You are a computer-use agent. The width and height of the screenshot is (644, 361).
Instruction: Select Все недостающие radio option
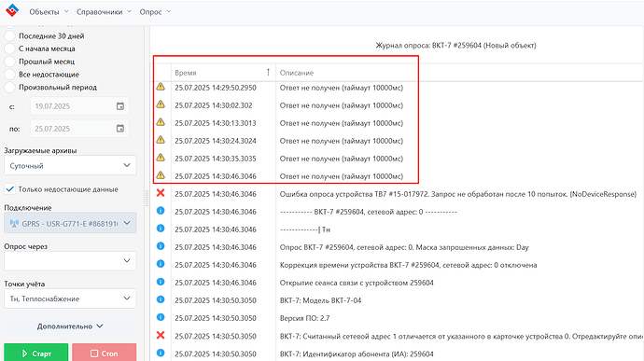pyautogui.click(x=9, y=75)
